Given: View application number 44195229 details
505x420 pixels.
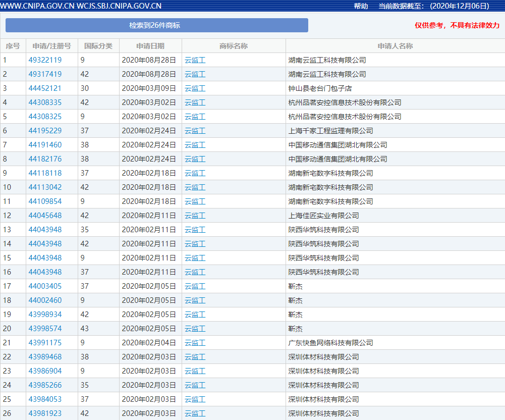Looking at the screenshot, I should point(45,131).
